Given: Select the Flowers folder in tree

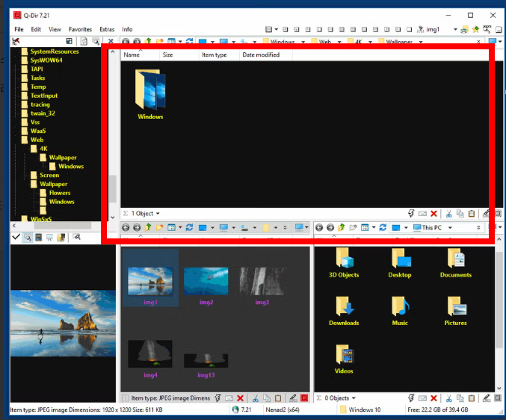Looking at the screenshot, I should click(x=60, y=193).
